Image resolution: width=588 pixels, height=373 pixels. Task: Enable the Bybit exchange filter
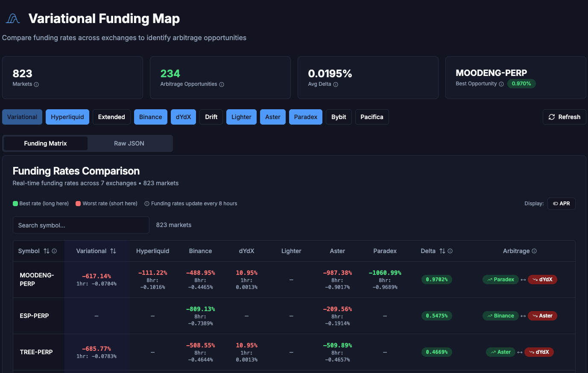pos(339,117)
